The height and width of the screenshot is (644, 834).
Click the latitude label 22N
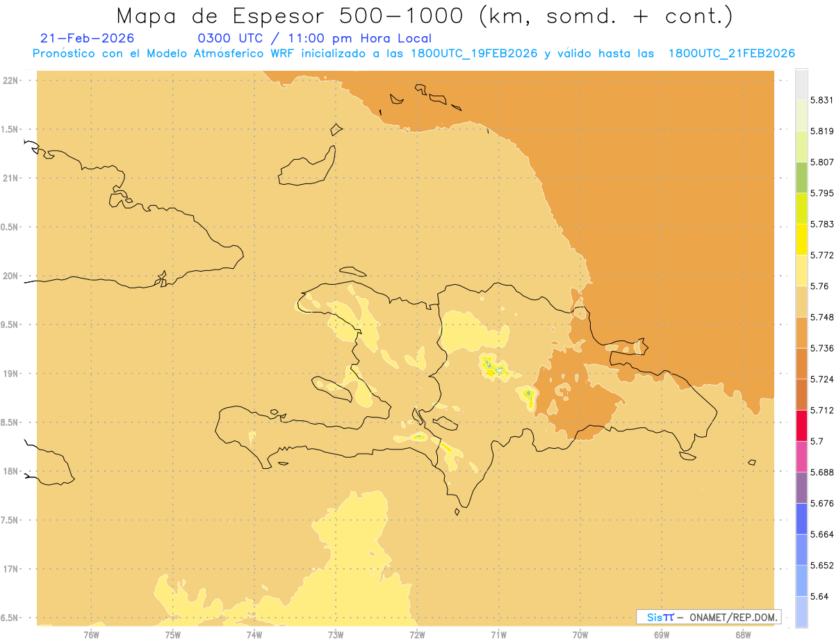point(10,80)
